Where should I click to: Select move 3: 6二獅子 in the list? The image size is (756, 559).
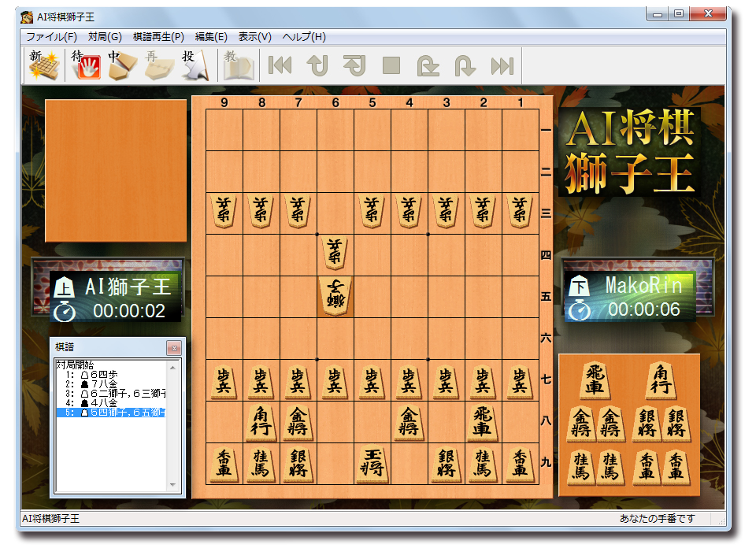click(111, 393)
